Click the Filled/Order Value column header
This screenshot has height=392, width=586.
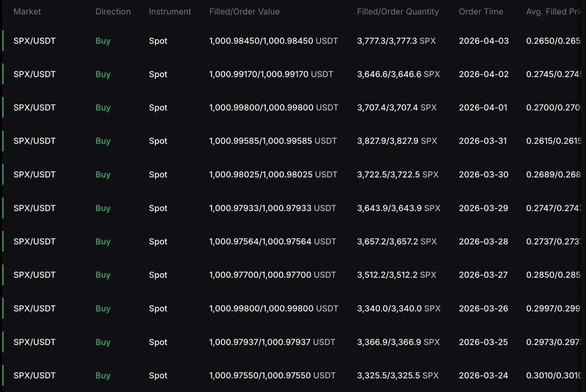pyautogui.click(x=244, y=12)
